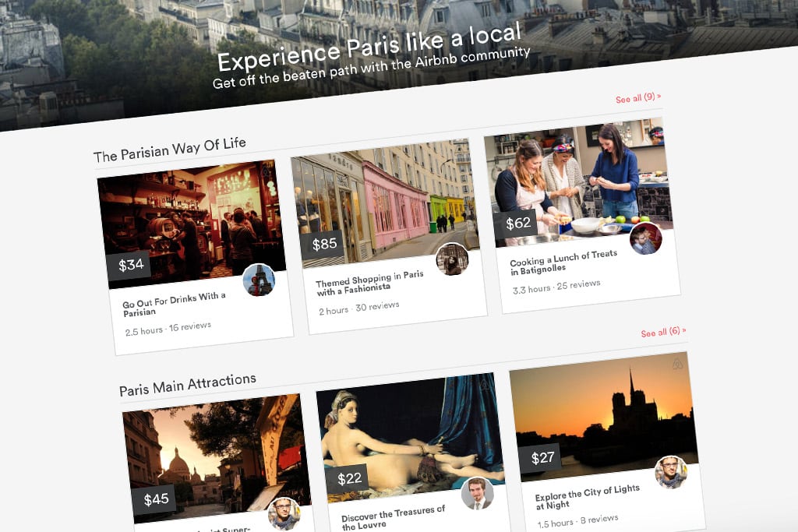
Task: Click See all (9) for Parisian Way Of Life
Action: pos(638,97)
